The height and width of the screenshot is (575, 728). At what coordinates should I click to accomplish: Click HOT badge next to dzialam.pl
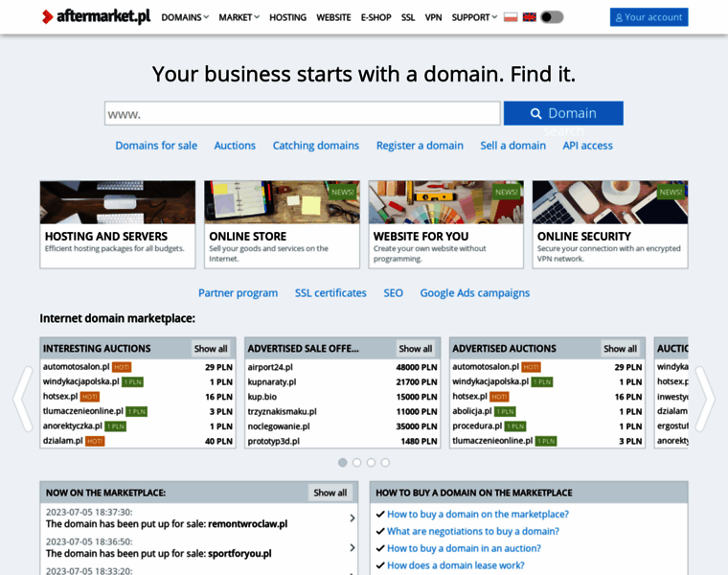click(x=95, y=441)
